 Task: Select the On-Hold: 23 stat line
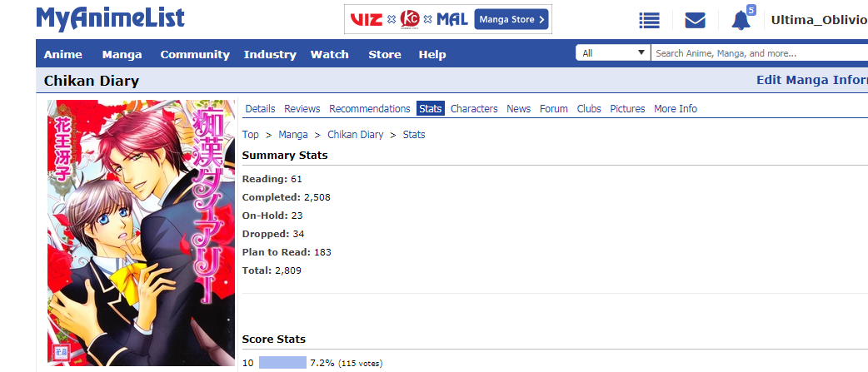pyautogui.click(x=272, y=215)
